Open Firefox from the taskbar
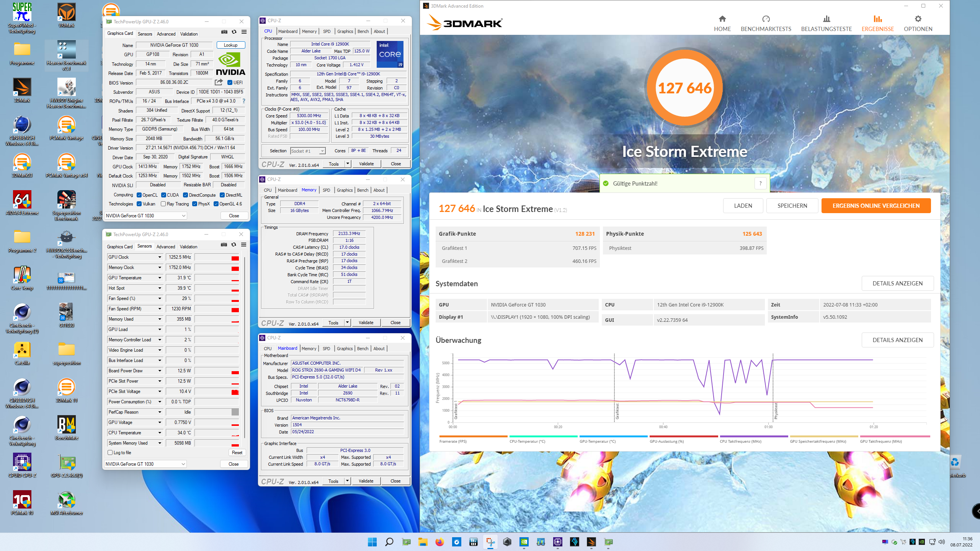This screenshot has width=980, height=551. 439,542
